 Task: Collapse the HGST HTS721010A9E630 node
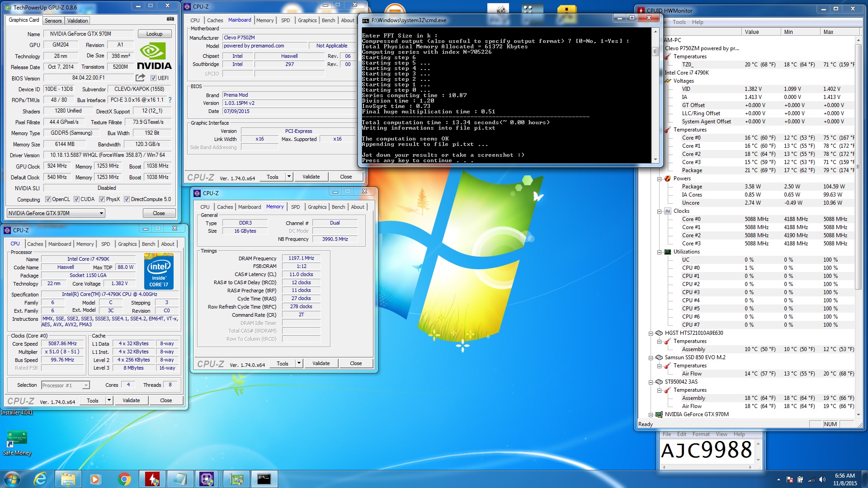point(651,333)
